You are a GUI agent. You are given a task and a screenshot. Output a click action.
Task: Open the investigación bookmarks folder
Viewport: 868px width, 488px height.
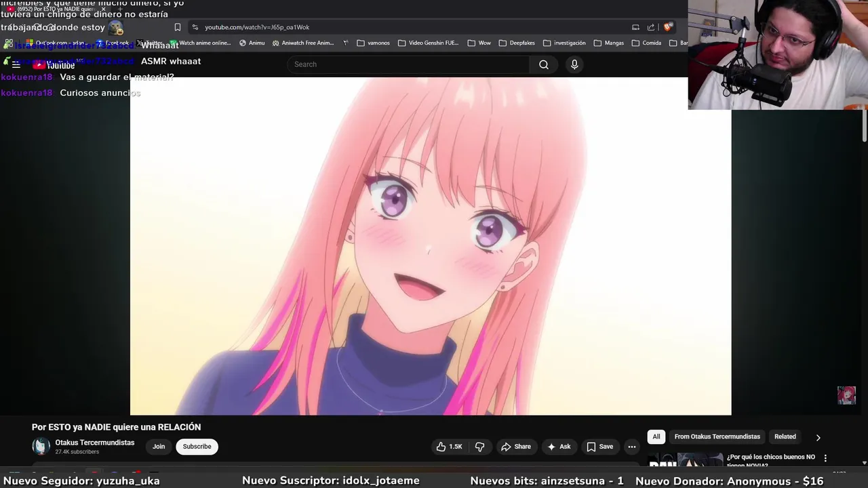click(x=564, y=43)
